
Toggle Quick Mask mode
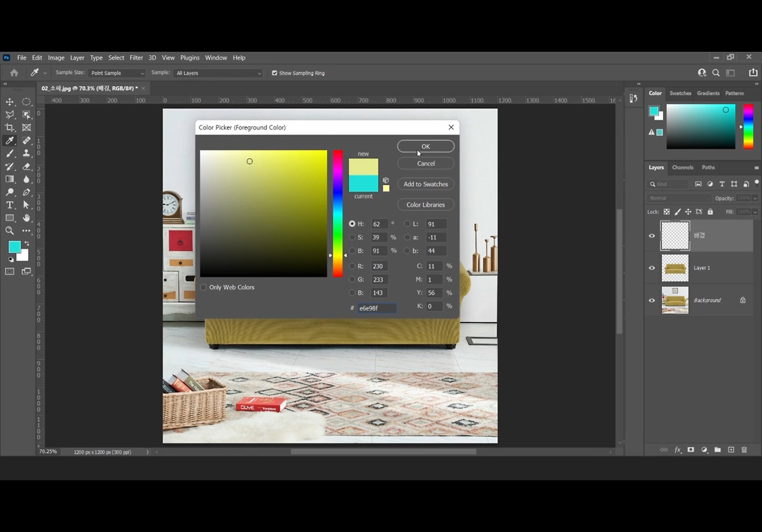coord(10,271)
